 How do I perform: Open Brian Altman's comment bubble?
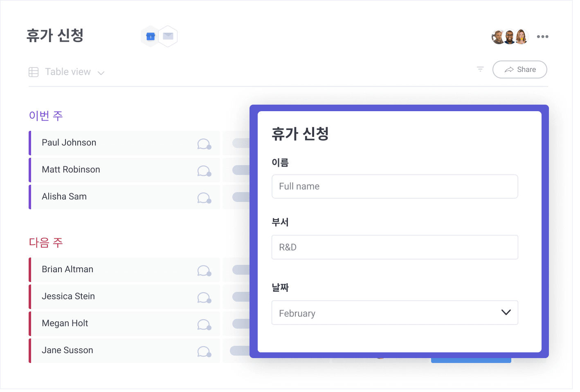tap(204, 271)
